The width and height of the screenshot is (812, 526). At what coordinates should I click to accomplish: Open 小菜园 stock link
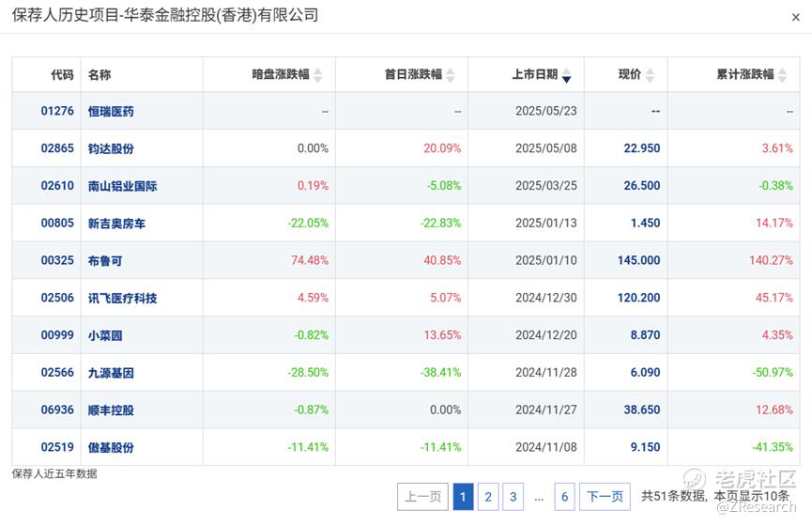coord(105,335)
